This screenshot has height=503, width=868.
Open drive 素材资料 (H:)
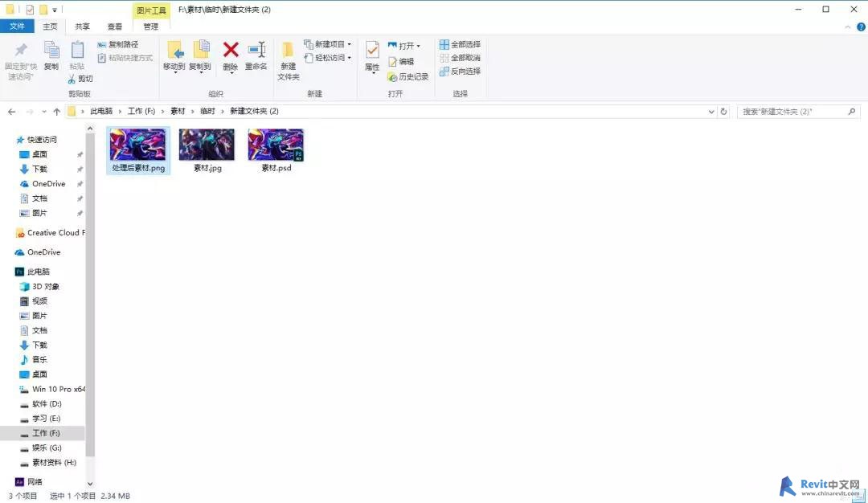(54, 463)
